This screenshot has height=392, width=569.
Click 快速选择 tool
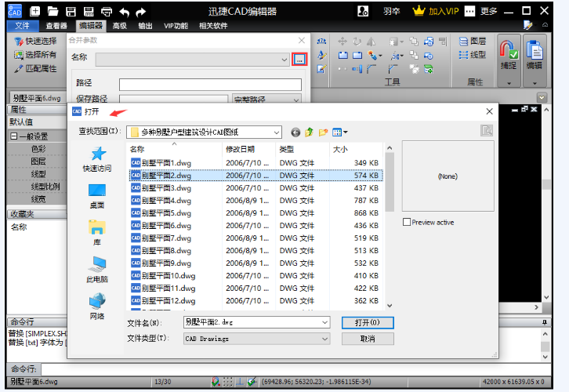35,41
